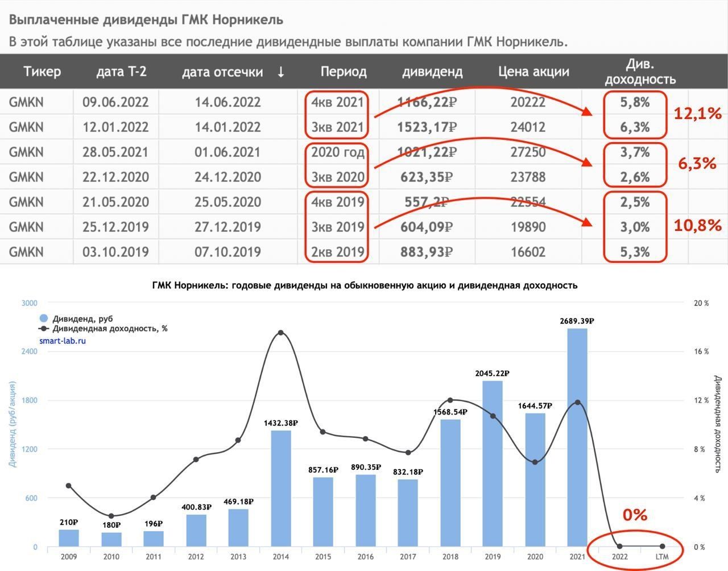Click the дата T-2 column header
Screen dimensions: 728x571
click(121, 72)
